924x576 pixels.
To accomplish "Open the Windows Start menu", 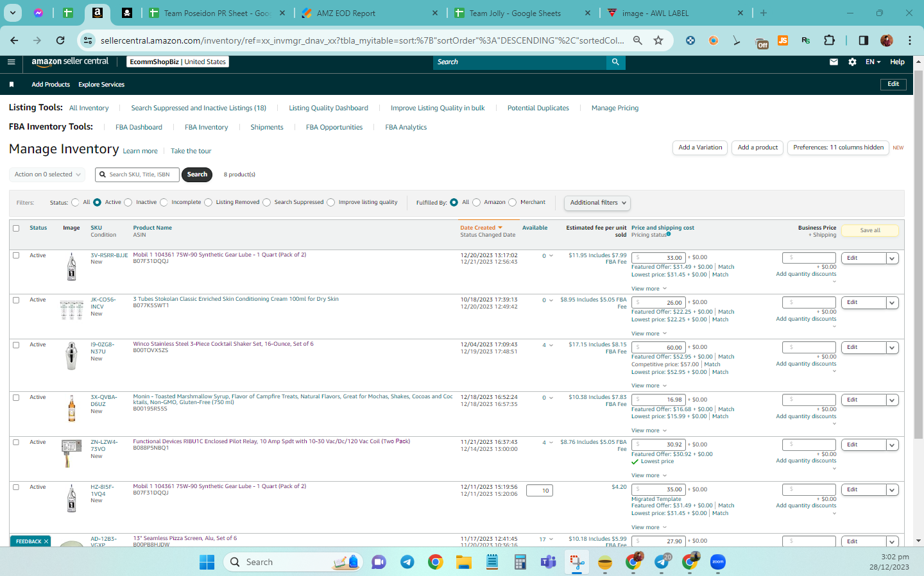I will pyautogui.click(x=207, y=563).
